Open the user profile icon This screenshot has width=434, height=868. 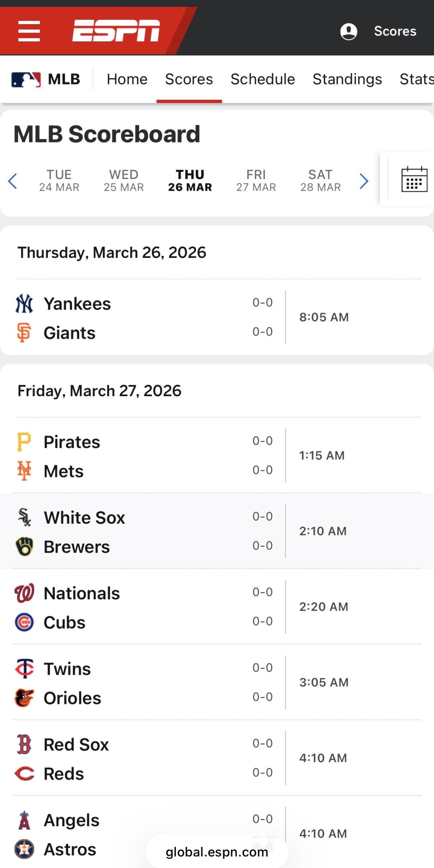click(x=348, y=31)
